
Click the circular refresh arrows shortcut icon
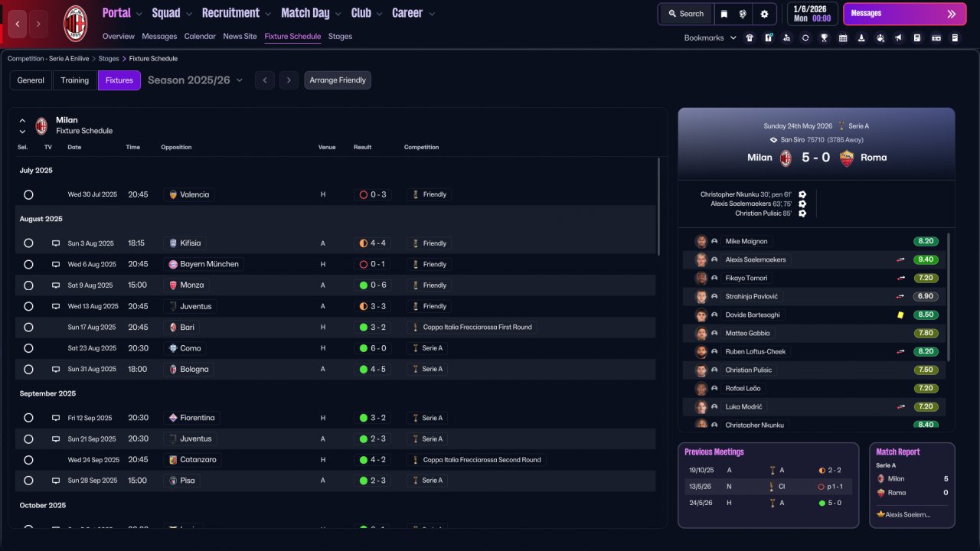pos(805,37)
